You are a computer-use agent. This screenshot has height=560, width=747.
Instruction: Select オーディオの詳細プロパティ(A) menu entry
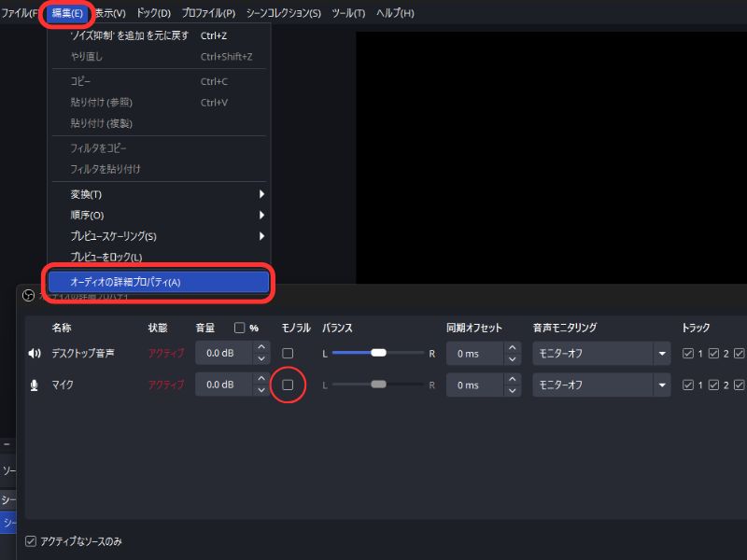coord(158,282)
